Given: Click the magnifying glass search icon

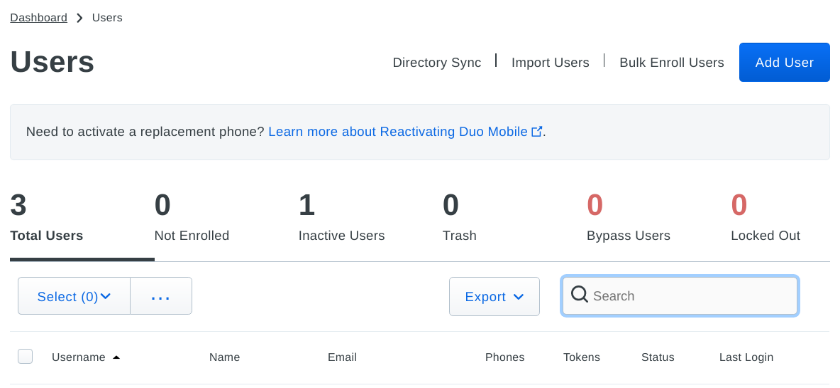Looking at the screenshot, I should point(579,294).
